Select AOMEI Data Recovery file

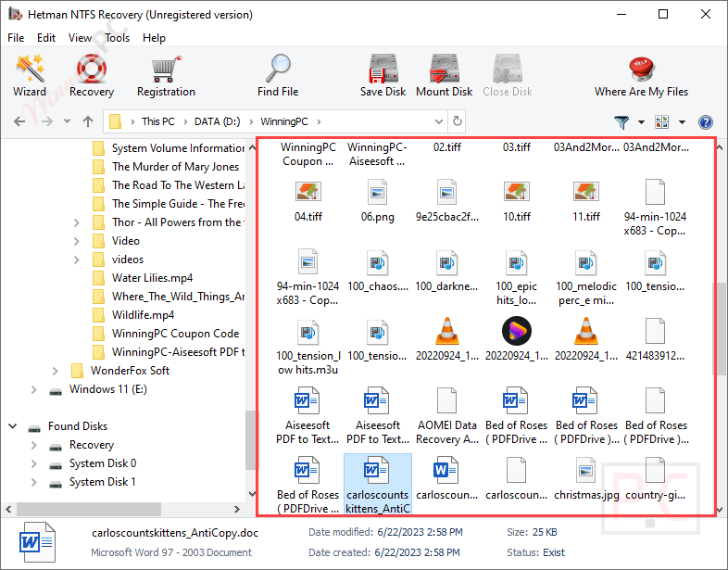click(x=447, y=416)
